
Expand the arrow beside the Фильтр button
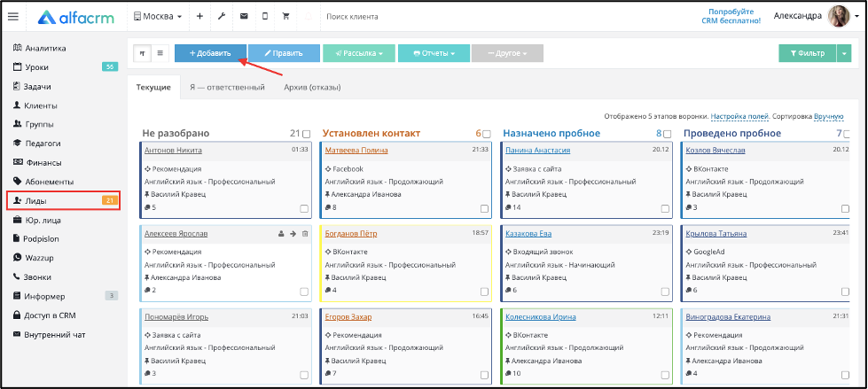pos(844,53)
